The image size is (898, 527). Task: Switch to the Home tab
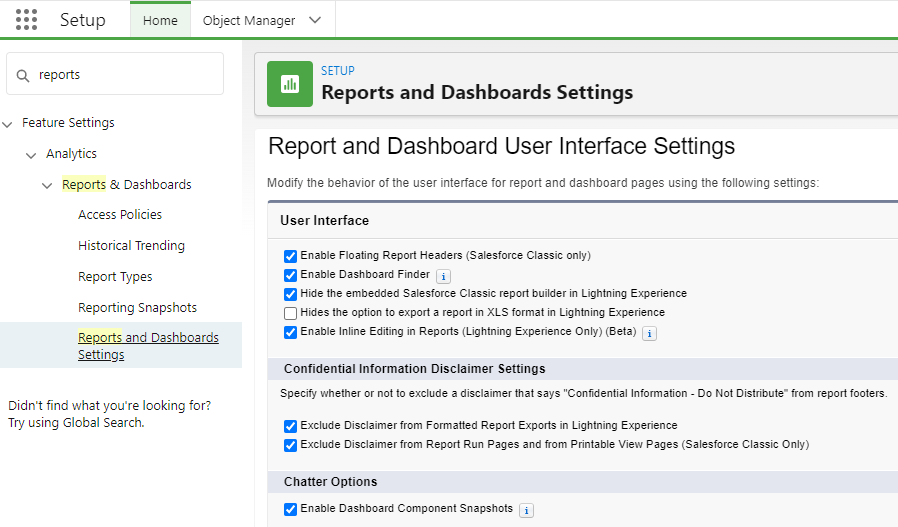(160, 21)
